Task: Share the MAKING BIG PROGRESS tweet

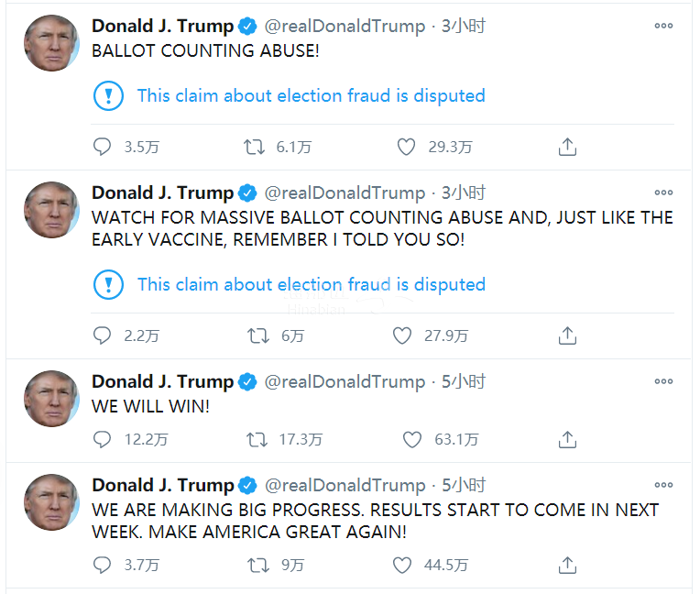Action: click(567, 565)
